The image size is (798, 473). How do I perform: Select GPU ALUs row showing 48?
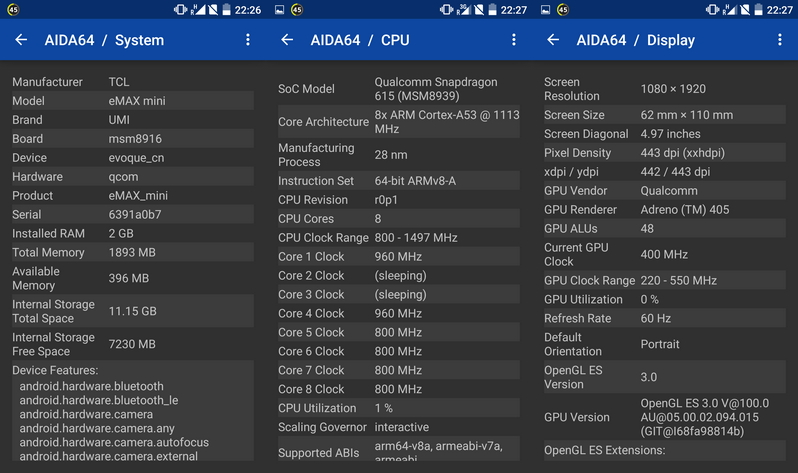pos(665,228)
